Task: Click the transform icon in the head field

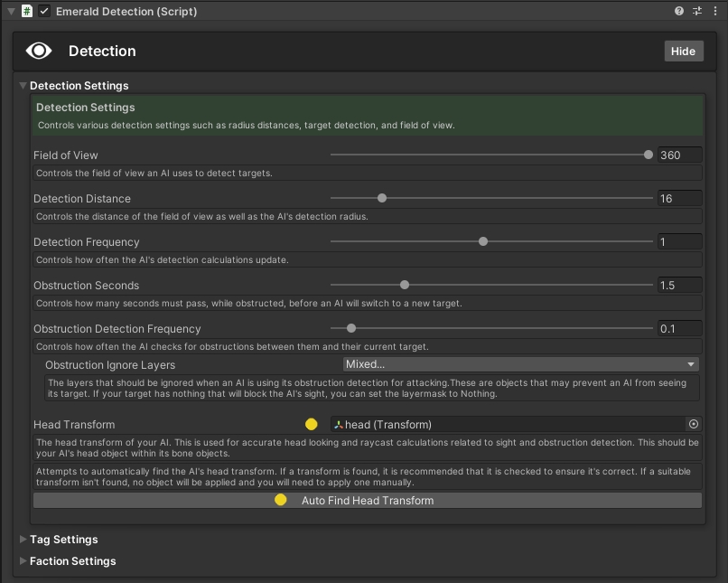Action: [x=339, y=425]
